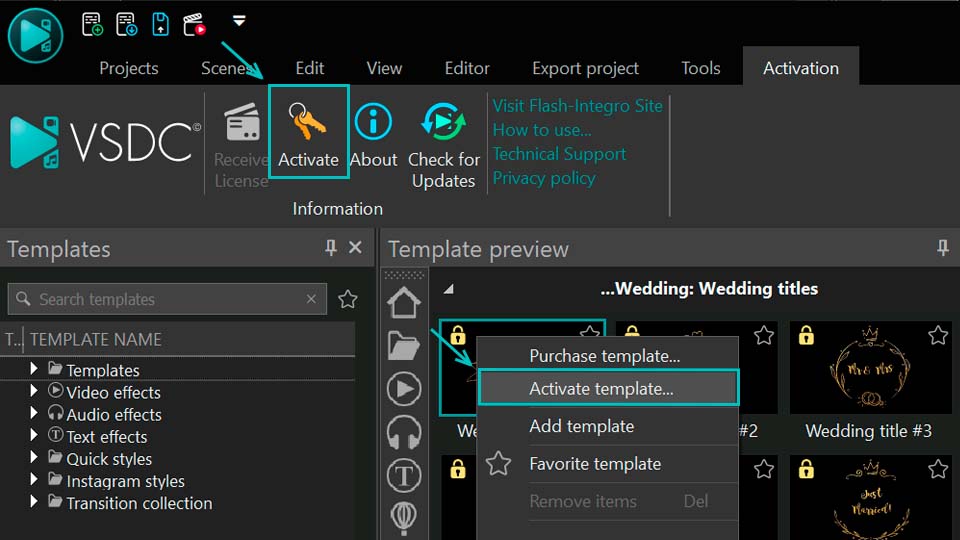Click the new project icon in quick access toolbar
Image resolution: width=960 pixels, height=540 pixels.
[x=92, y=24]
